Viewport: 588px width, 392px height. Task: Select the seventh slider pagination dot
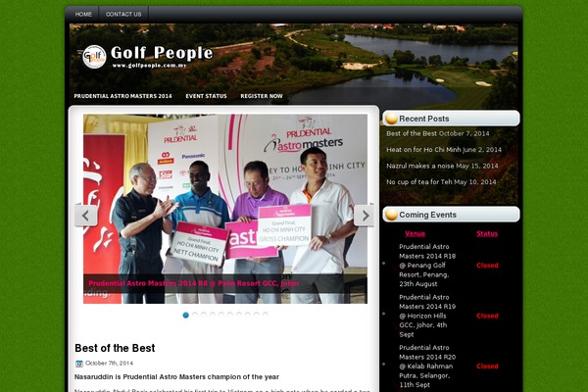[239, 315]
